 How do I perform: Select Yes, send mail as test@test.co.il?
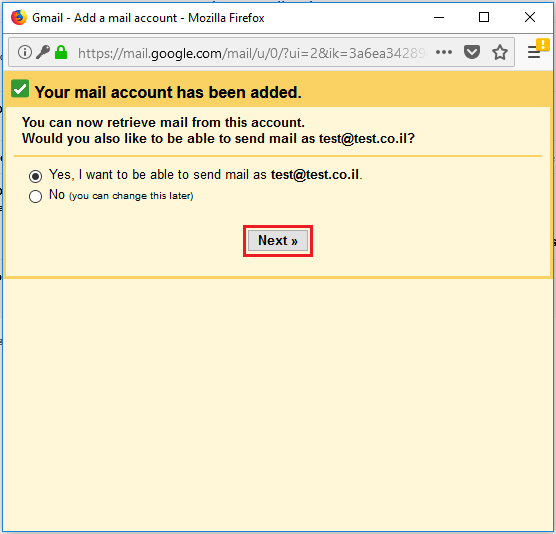35,176
